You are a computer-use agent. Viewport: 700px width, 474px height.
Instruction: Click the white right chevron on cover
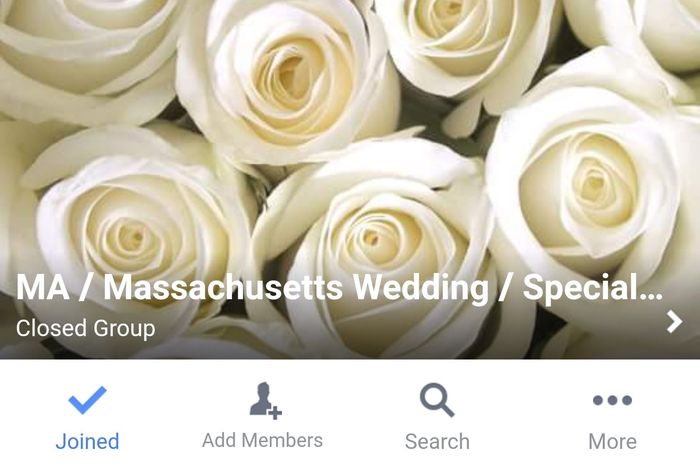pyautogui.click(x=674, y=322)
